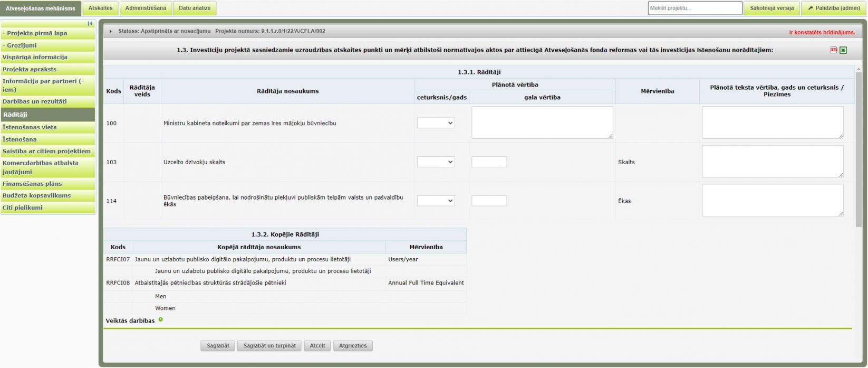
Task: Export the indicators to Excel
Action: 843,50
